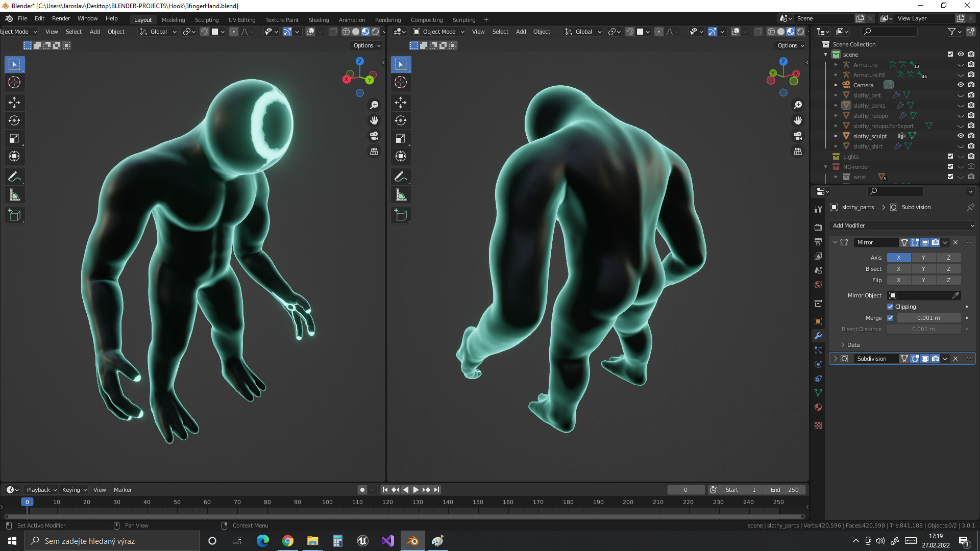
Task: Enable the Y axis on the Mirror modifier
Action: point(923,258)
